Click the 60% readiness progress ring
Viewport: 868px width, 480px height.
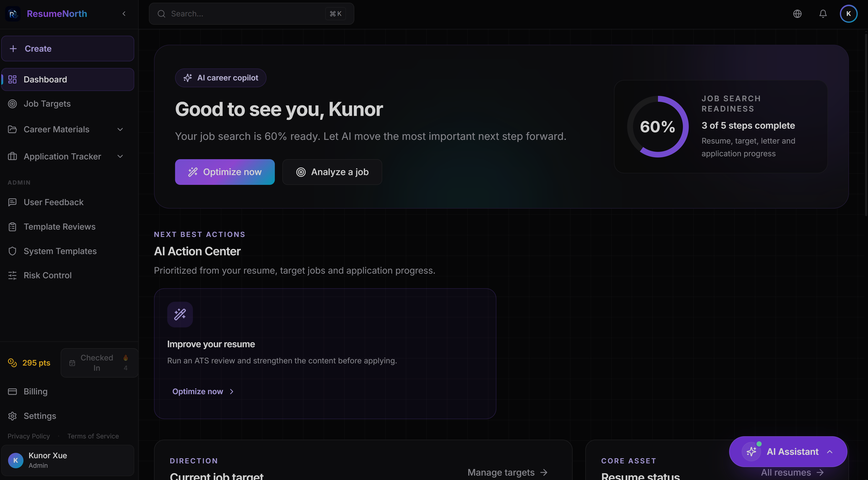pyautogui.click(x=657, y=127)
